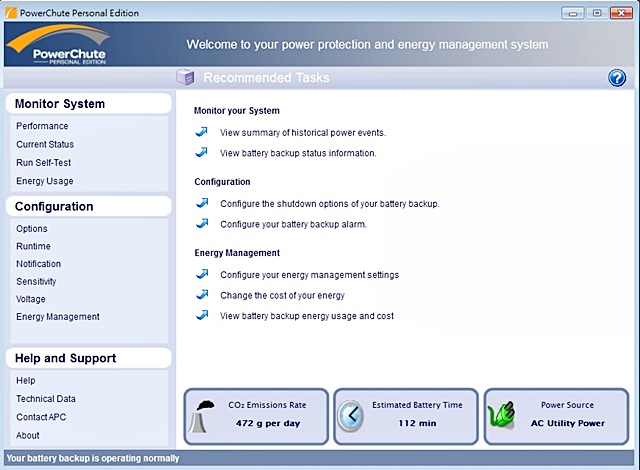Click the CO2 smokestack icon
Screen dimensions: 640x470
(x=202, y=416)
